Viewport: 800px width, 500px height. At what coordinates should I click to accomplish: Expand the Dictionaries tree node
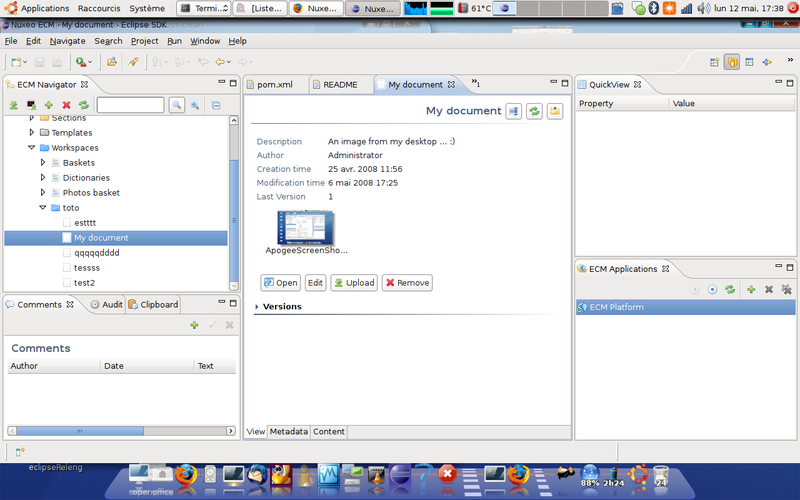click(x=43, y=178)
